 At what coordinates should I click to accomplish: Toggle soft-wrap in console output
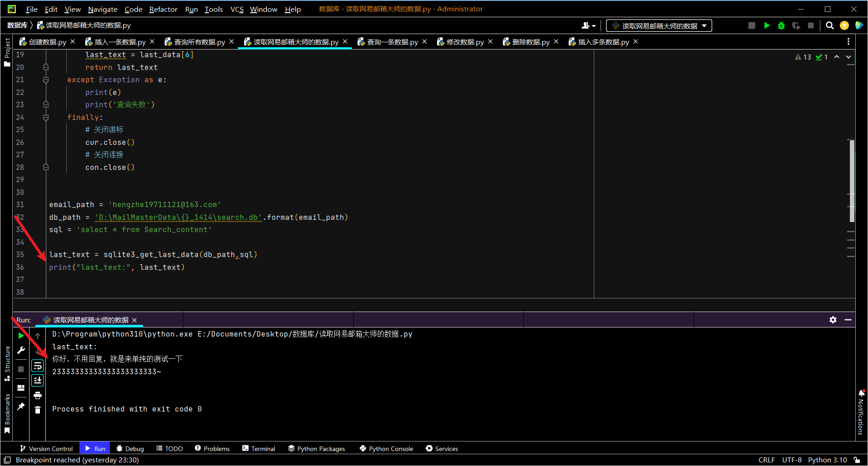tap(38, 366)
